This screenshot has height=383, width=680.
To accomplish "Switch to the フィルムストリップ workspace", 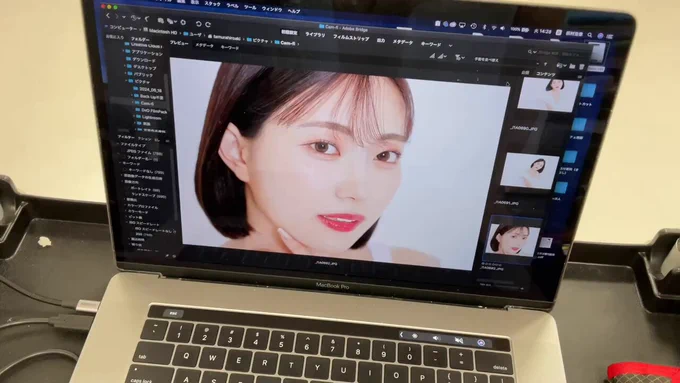I will [351, 38].
